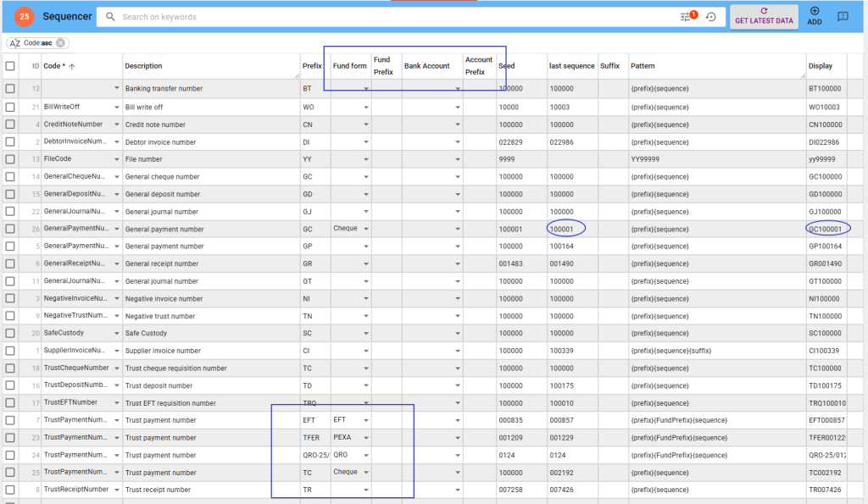The image size is (868, 504).
Task: Click the sort arrow beside Code header
Action: pyautogui.click(x=72, y=66)
